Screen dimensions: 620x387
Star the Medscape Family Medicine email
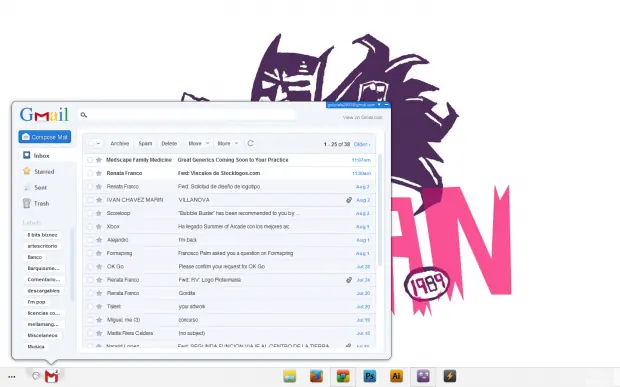pyautogui.click(x=99, y=160)
